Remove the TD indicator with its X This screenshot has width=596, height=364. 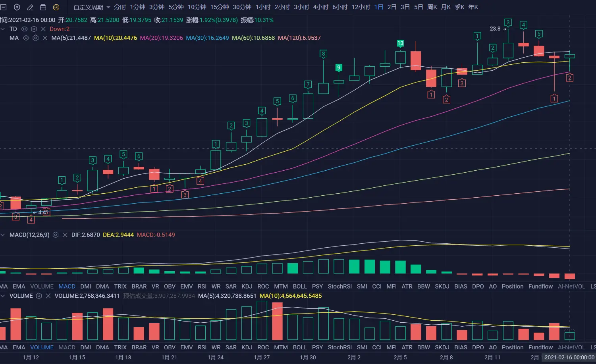tap(43, 29)
